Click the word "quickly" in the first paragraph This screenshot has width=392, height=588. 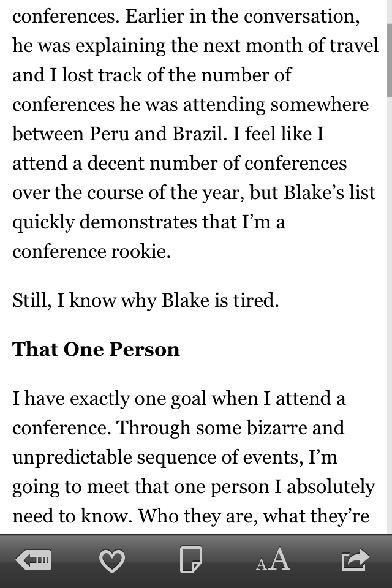43,222
